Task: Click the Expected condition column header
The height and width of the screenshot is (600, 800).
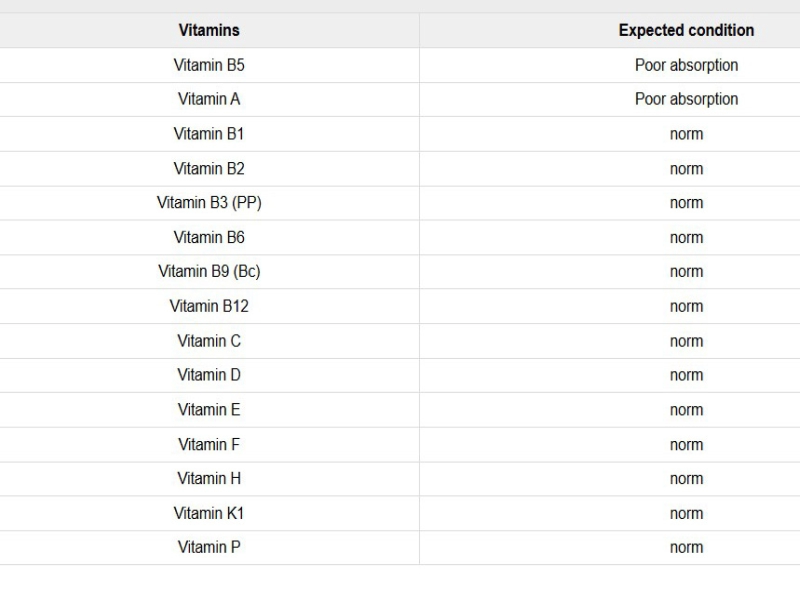Action: click(x=686, y=30)
